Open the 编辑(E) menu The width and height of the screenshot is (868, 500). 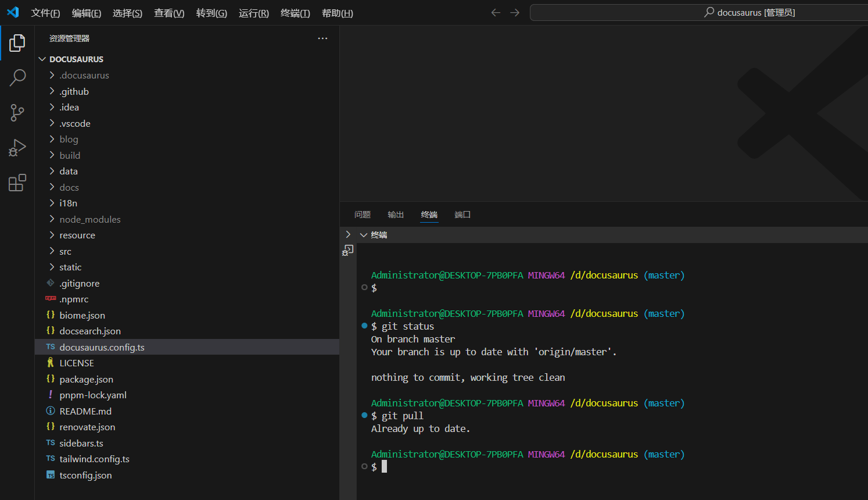[x=87, y=13]
